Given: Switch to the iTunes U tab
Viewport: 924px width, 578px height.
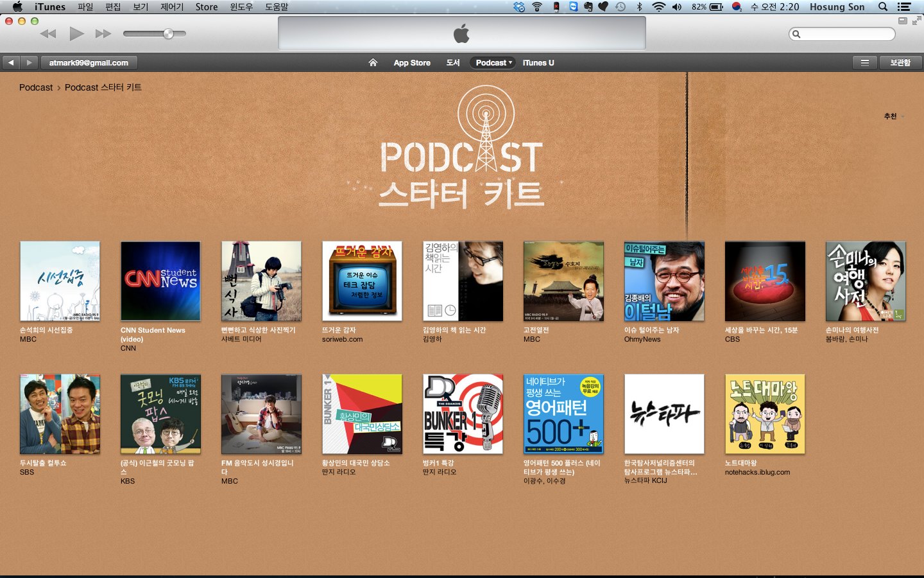Looking at the screenshot, I should click(x=538, y=62).
